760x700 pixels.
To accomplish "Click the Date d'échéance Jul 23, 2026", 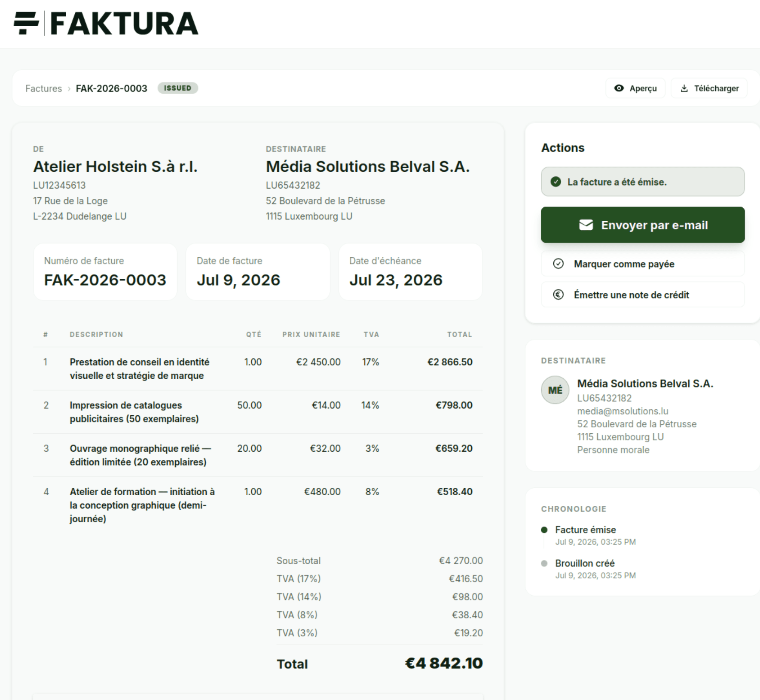I will [395, 280].
